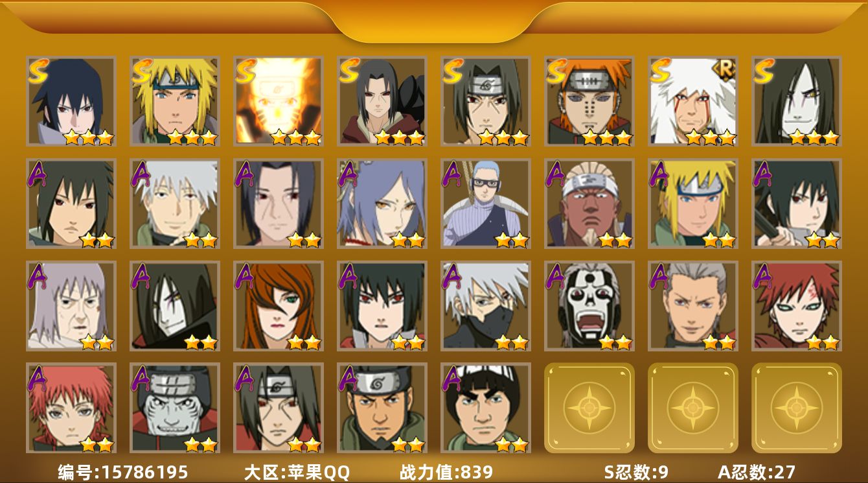This screenshot has width=868, height=483.
Task: Click the S rank badge on first portrait
Action: (x=39, y=71)
